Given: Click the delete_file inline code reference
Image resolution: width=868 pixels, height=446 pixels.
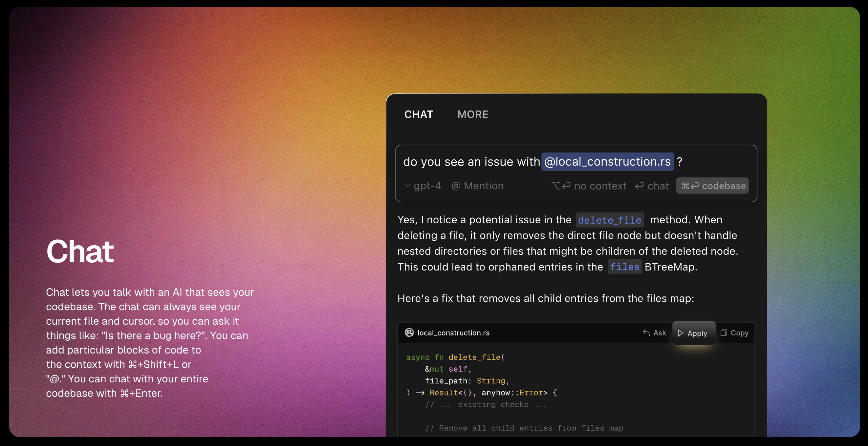Looking at the screenshot, I should point(609,220).
